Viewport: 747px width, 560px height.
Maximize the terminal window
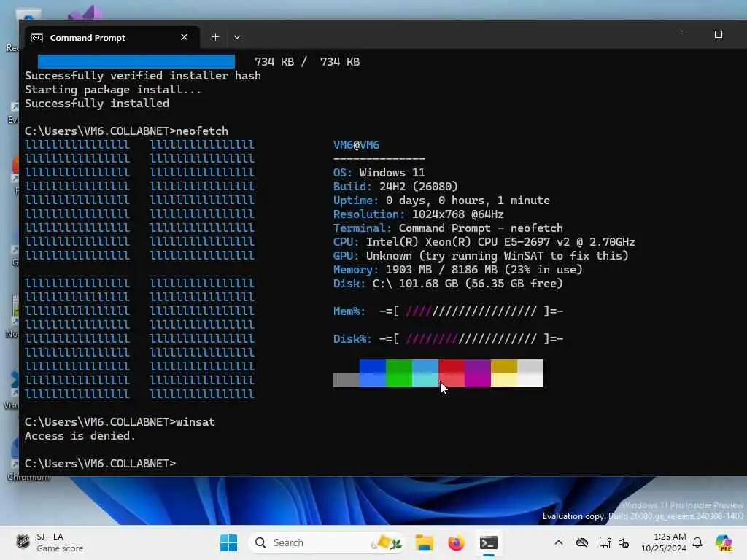click(719, 34)
